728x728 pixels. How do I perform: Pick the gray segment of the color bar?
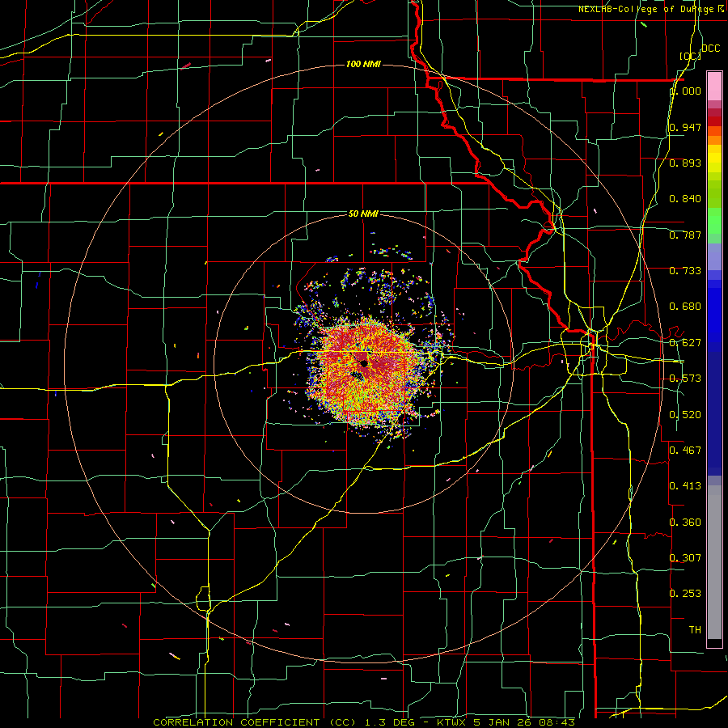(714, 562)
